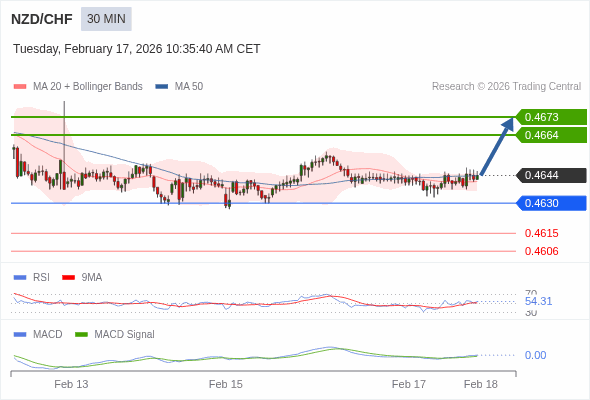Click the MACD value 0.00

pos(535,355)
